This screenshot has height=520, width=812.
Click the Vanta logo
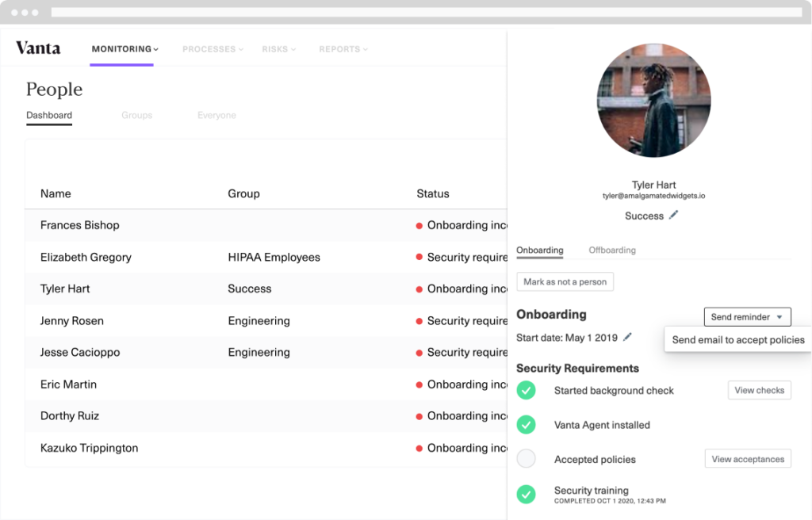click(x=38, y=48)
